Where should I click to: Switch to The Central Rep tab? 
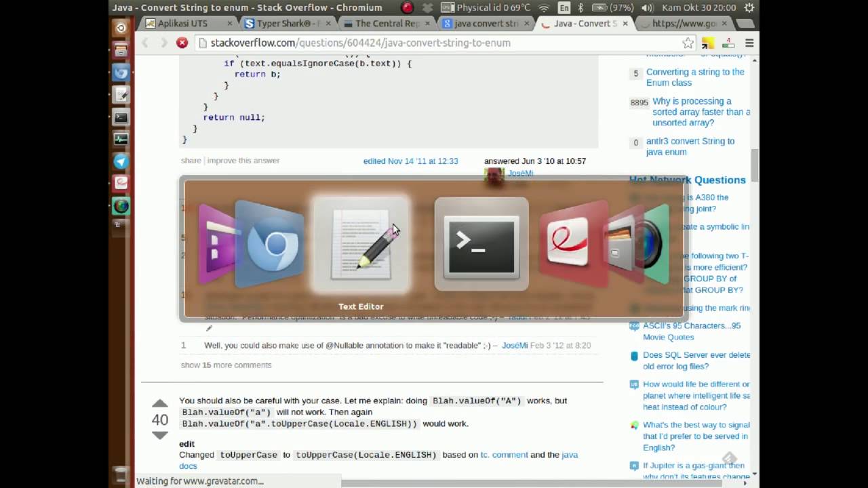(x=387, y=23)
